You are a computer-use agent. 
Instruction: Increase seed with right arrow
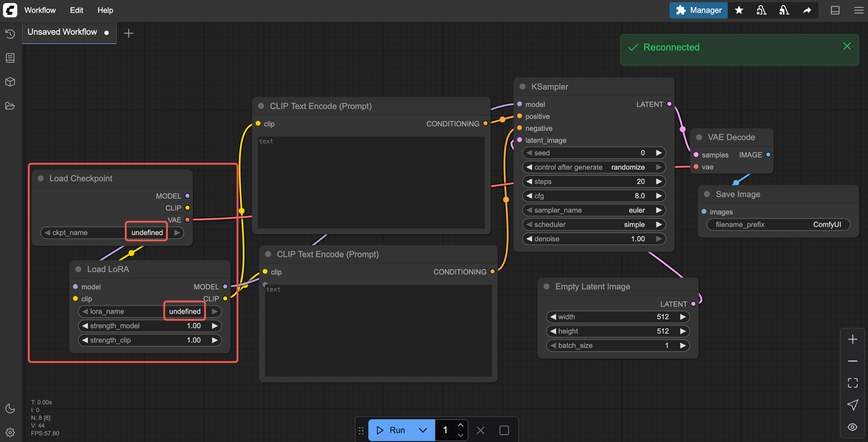[659, 153]
